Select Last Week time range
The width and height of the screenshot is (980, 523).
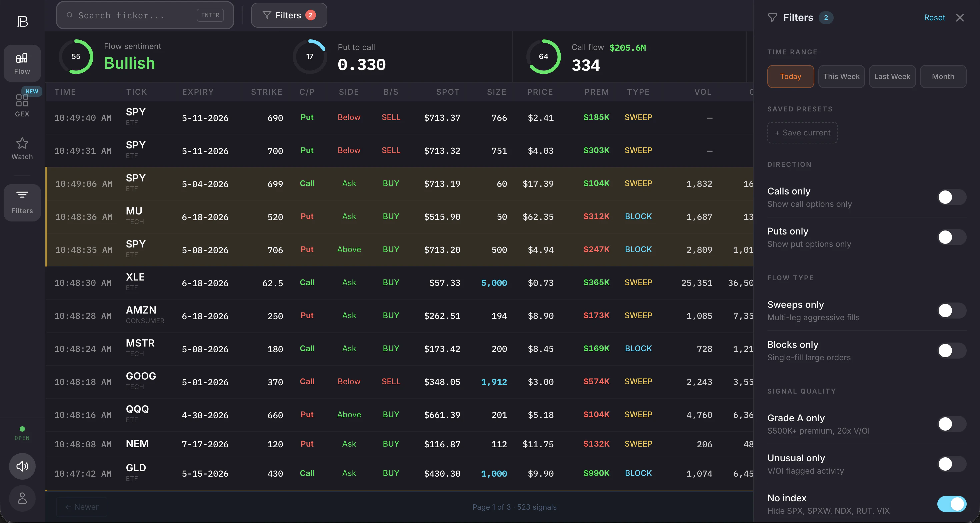click(892, 76)
